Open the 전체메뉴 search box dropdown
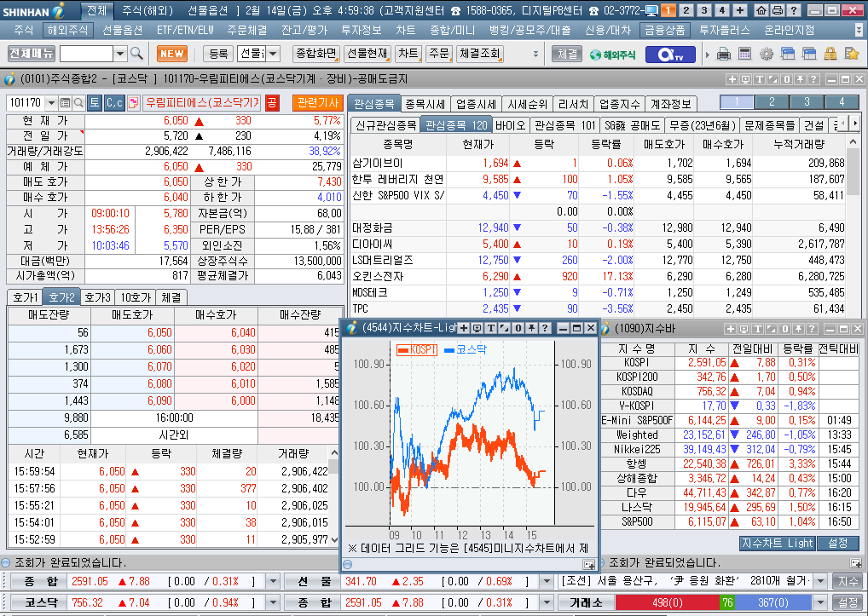This screenshot has height=616, width=868. [120, 54]
